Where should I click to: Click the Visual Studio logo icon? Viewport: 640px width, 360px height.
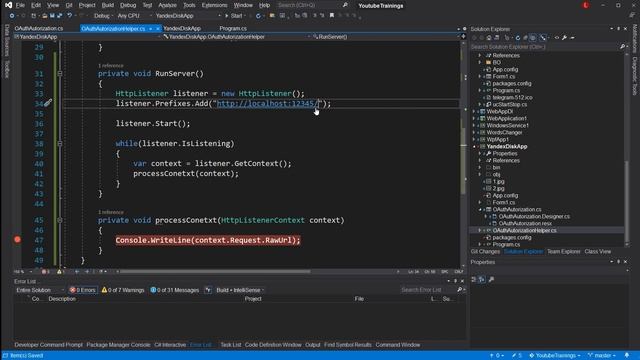8,5
